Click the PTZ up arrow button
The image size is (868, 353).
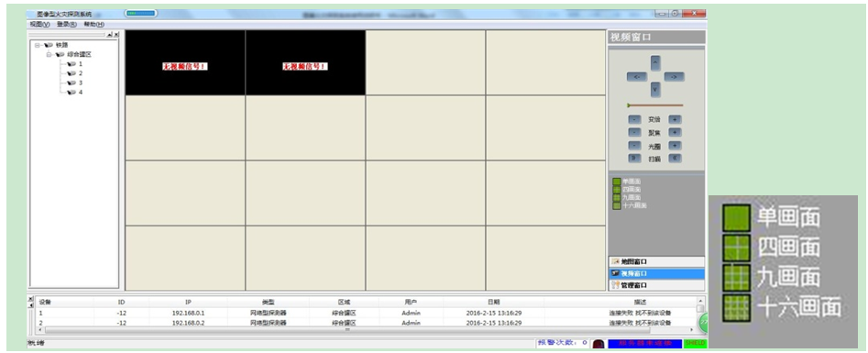point(655,63)
